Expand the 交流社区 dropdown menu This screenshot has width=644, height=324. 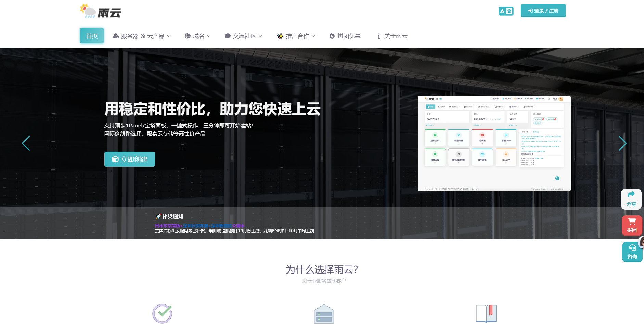point(243,36)
